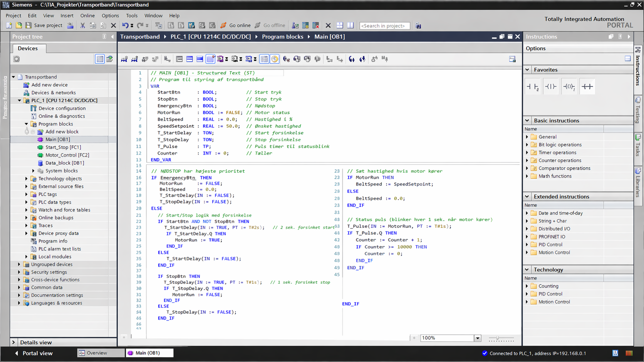The height and width of the screenshot is (362, 644).
Task: Open zoom level 100% dropdown
Action: coord(478,338)
